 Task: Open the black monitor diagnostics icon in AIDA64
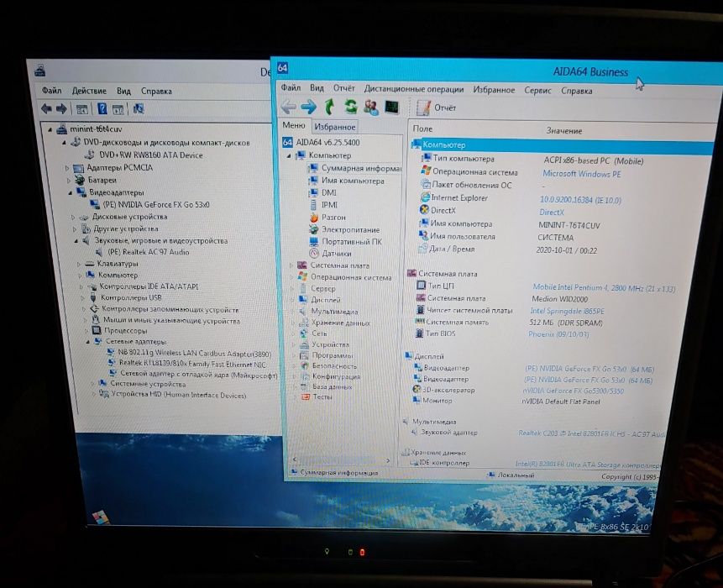point(392,107)
